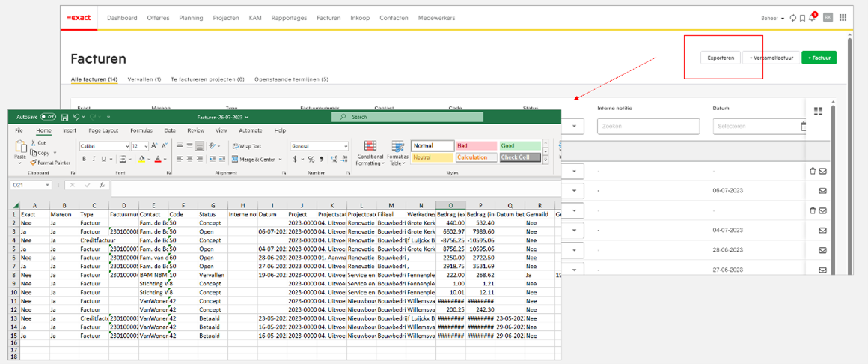Click the Merge & Center button
This screenshot has height=364, width=868.
[254, 159]
